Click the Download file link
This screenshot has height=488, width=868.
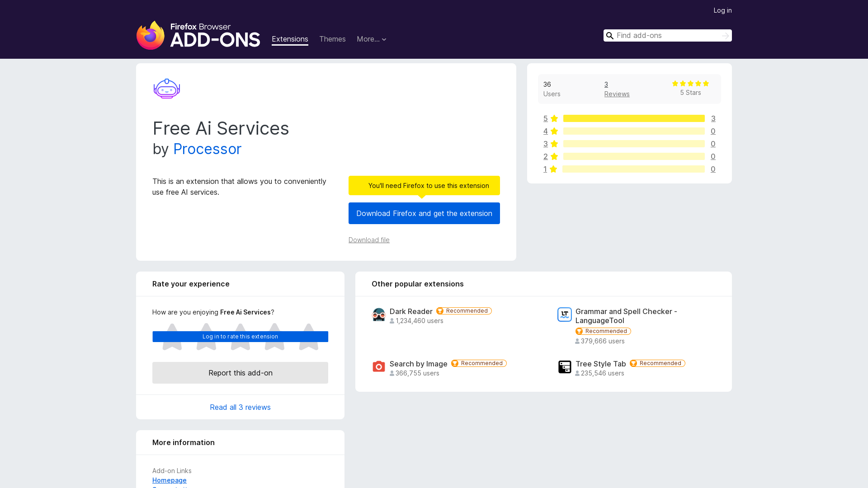[x=369, y=240]
